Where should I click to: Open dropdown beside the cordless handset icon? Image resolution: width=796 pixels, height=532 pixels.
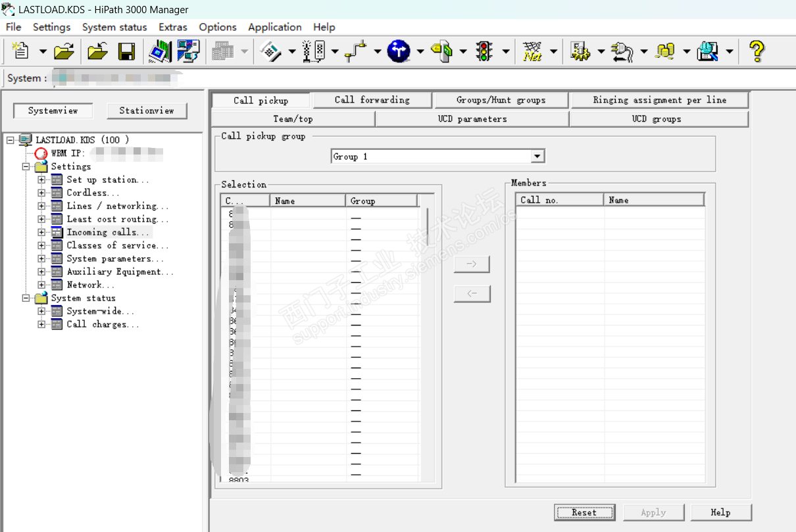(x=335, y=51)
